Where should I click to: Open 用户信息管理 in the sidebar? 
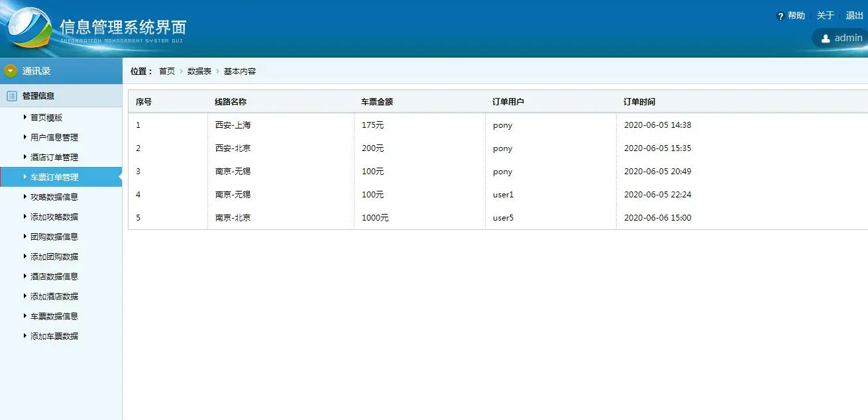tap(54, 138)
